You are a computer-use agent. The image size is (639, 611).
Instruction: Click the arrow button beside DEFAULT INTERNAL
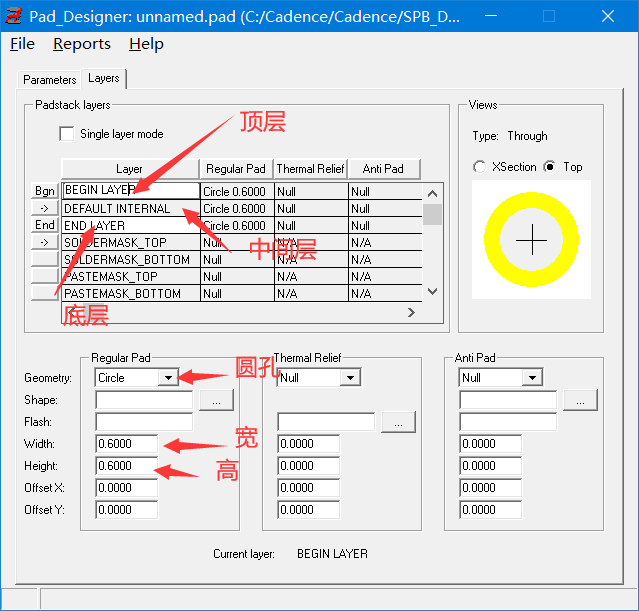[45, 208]
